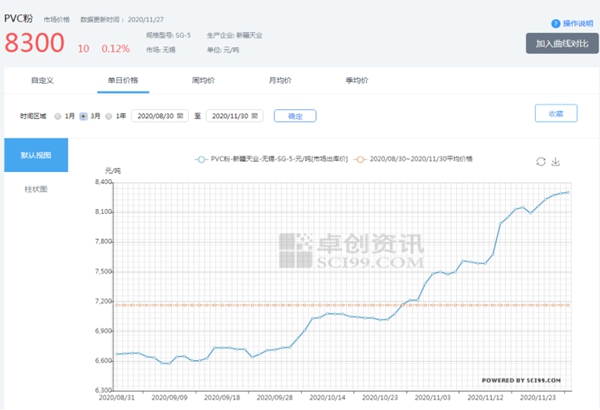Select the 1年 time range radio
The height and width of the screenshot is (410, 600).
point(109,116)
